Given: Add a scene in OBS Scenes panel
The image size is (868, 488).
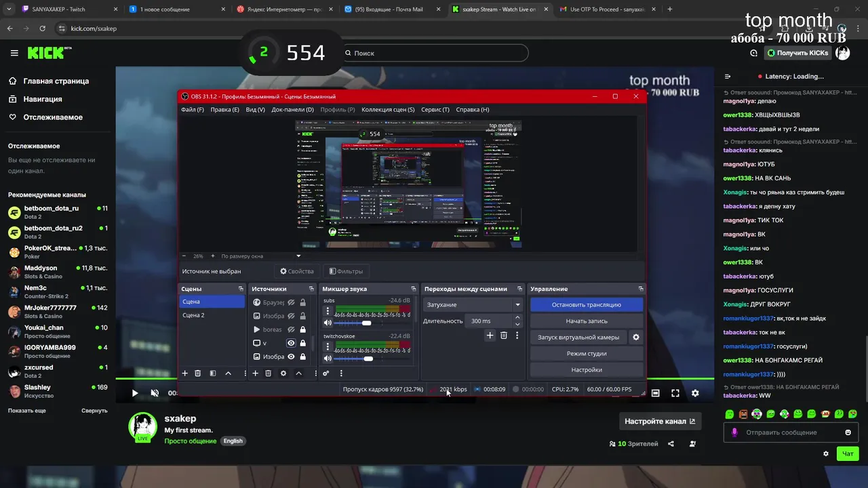Looking at the screenshot, I should coord(184,373).
